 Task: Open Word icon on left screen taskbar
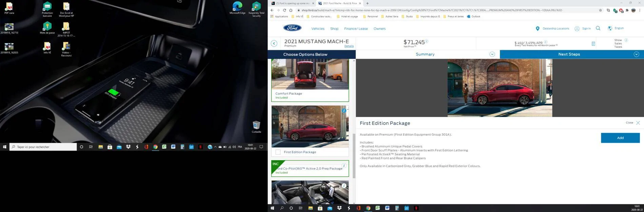173,147
